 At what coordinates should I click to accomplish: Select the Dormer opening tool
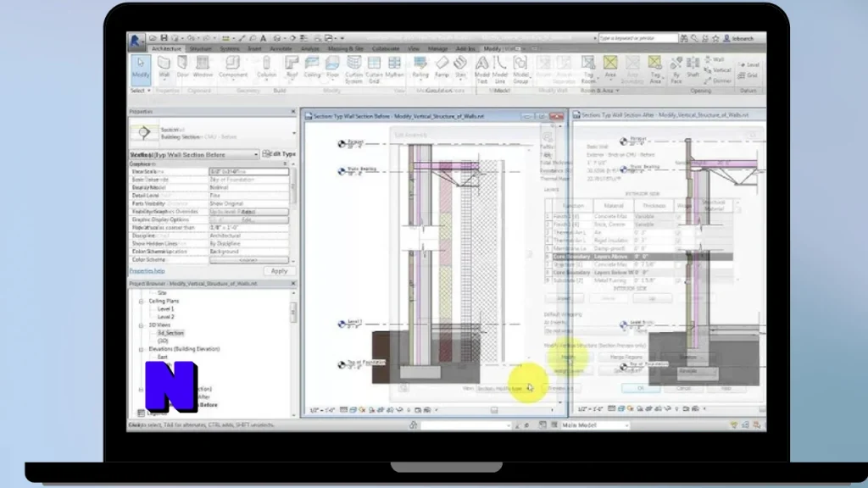(717, 80)
